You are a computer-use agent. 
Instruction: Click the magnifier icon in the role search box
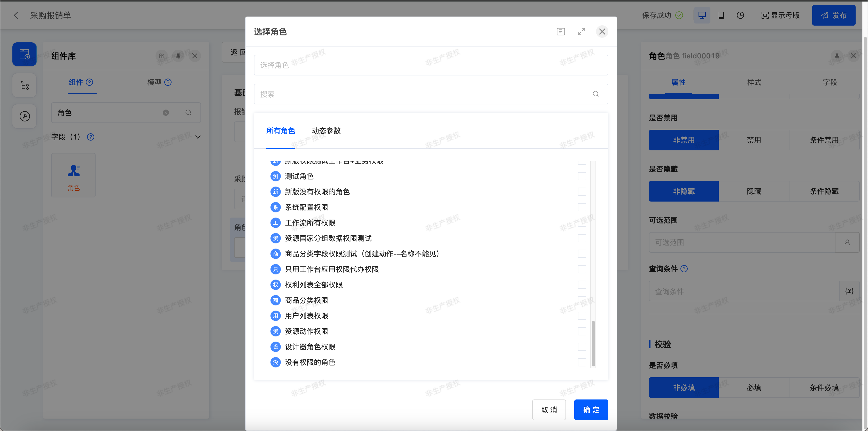pos(595,94)
